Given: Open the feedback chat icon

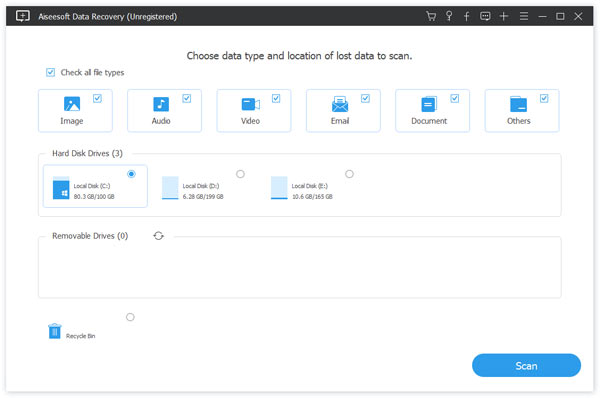Looking at the screenshot, I should coord(485,16).
